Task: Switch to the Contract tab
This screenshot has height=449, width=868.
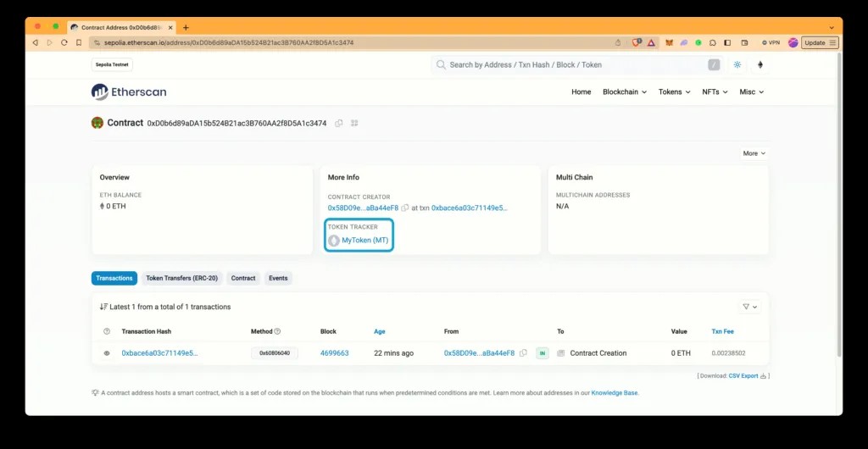Action: (243, 278)
